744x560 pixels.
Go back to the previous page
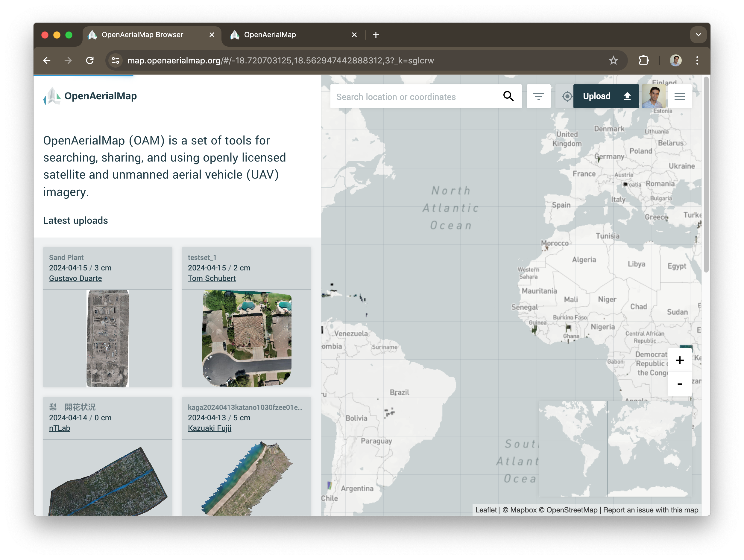[x=47, y=60]
